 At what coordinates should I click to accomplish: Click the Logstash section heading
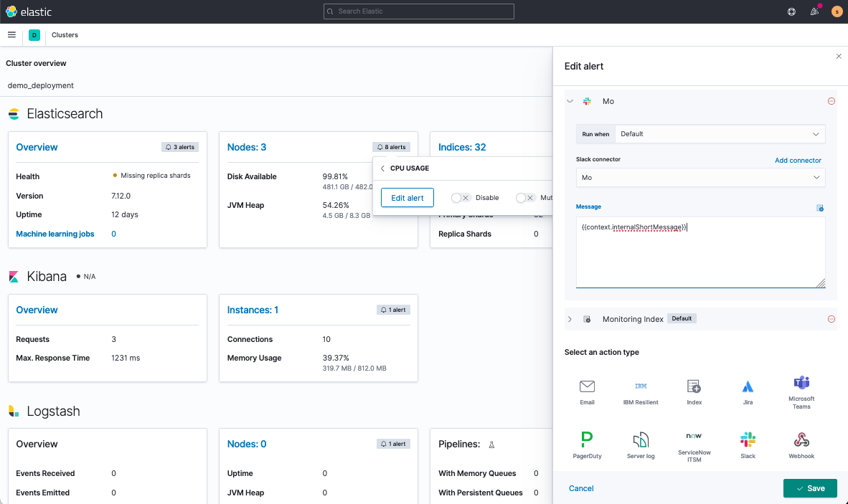[54, 411]
